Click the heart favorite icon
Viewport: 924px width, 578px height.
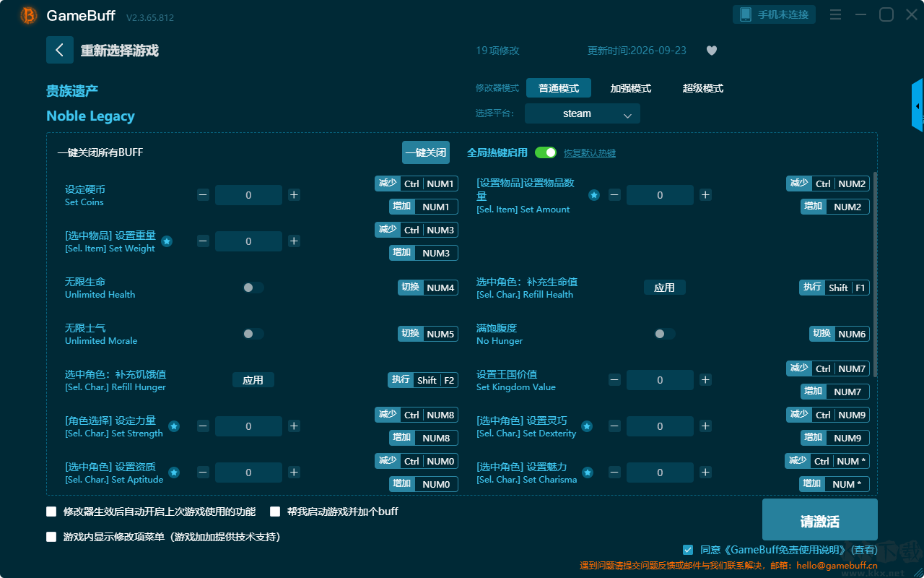point(712,51)
